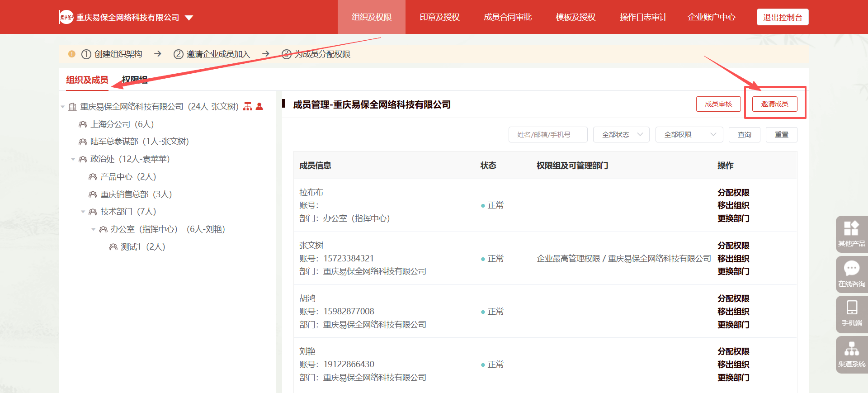This screenshot has height=393, width=868.
Task: Click 分配权限 for 张文树
Action: pos(733,246)
